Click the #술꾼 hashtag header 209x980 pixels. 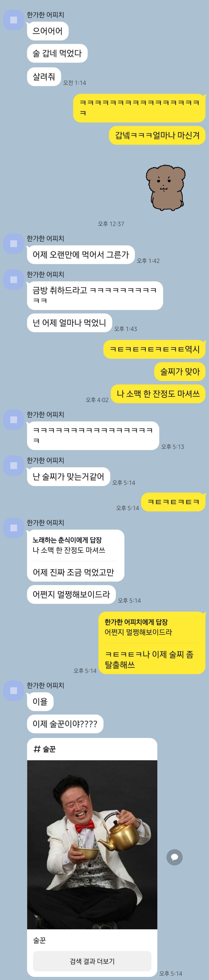tap(44, 749)
